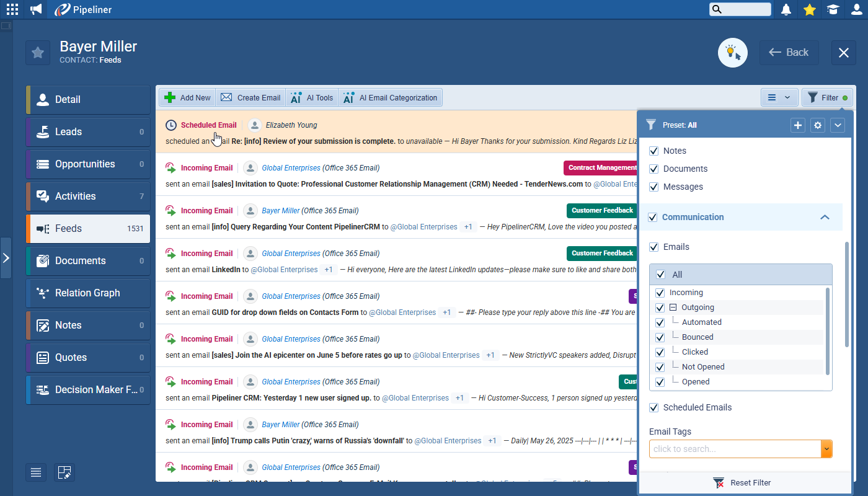Image resolution: width=868 pixels, height=496 pixels.
Task: Open the notifications bell icon
Action: tap(786, 9)
